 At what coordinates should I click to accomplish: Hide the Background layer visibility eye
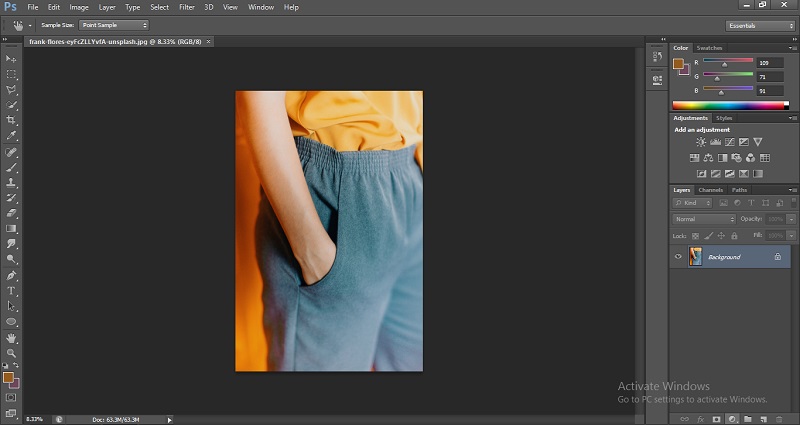click(678, 257)
